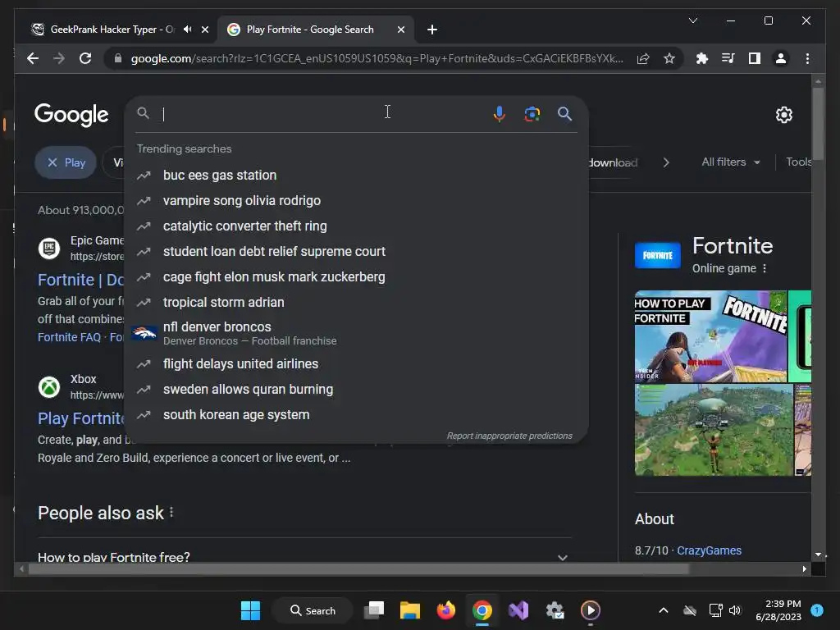
Task: Open volume speaker icon in tray
Action: click(735, 610)
